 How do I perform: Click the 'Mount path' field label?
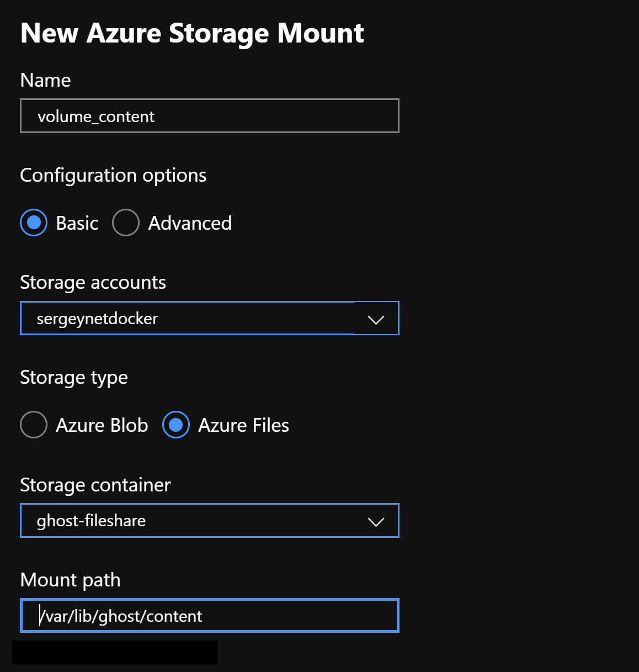(70, 580)
